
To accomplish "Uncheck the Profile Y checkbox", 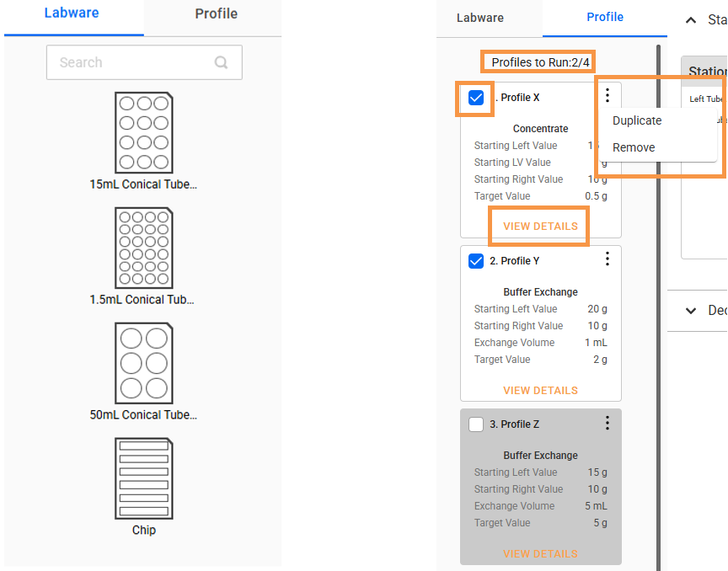I will pos(476,261).
